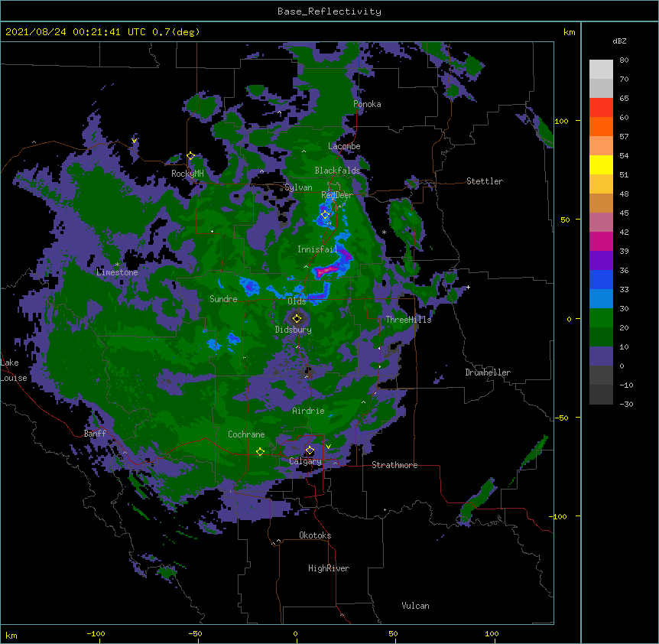Click the Ponoka city label
Image resolution: width=659 pixels, height=644 pixels.
pyautogui.click(x=367, y=104)
